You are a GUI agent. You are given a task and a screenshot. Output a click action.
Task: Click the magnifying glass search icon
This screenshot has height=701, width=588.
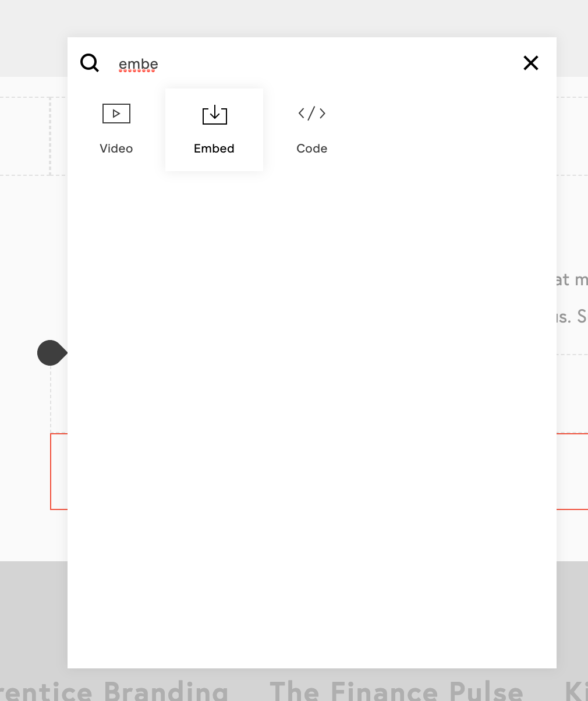(90, 63)
